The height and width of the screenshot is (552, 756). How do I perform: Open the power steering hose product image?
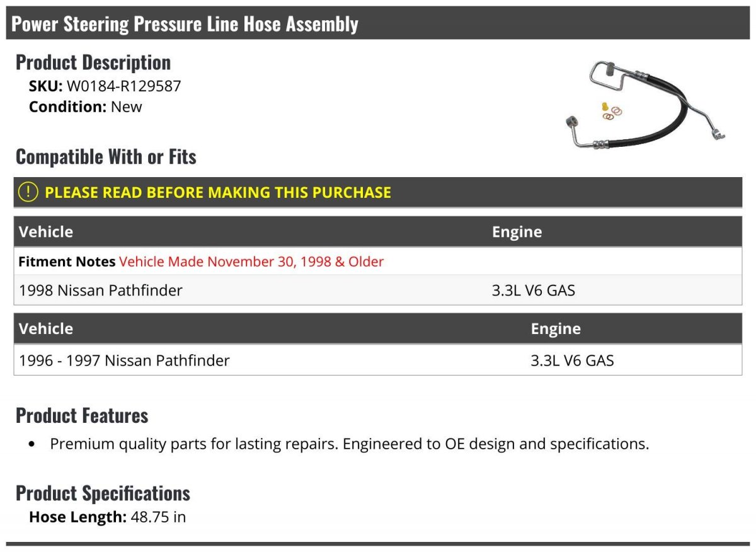pos(642,105)
